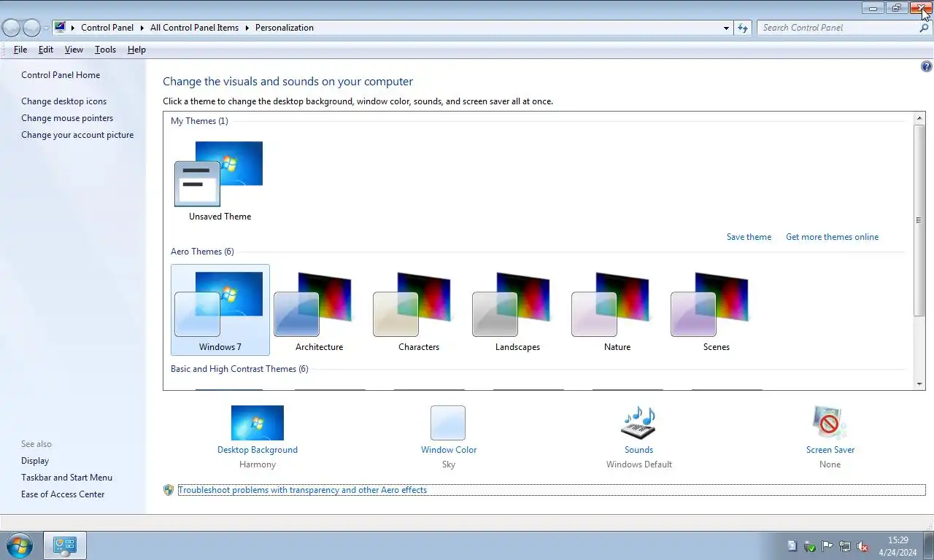The height and width of the screenshot is (560, 934).
Task: Apply the Nature theme
Action: 617,310
